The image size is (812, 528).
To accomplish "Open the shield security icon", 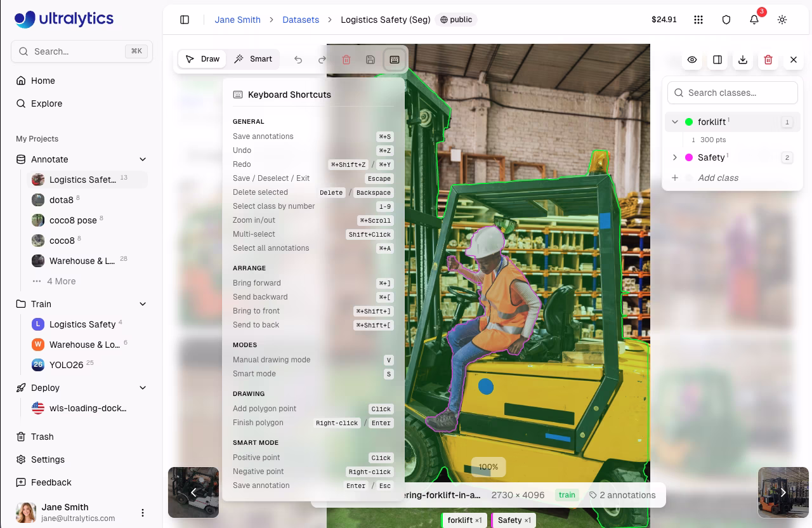I will click(726, 20).
